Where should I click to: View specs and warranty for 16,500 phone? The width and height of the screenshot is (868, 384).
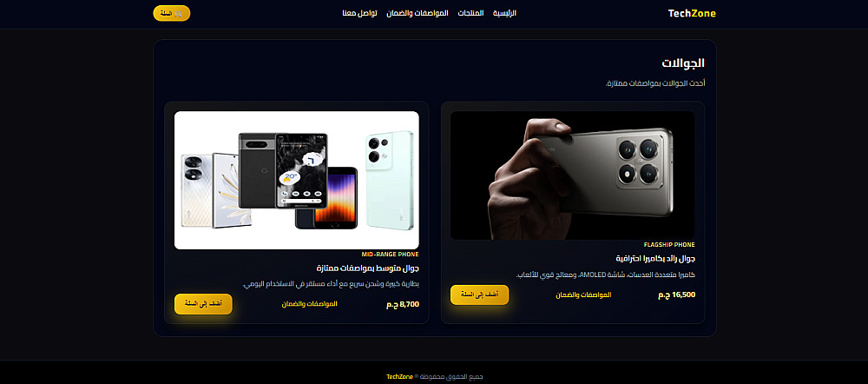click(x=583, y=295)
